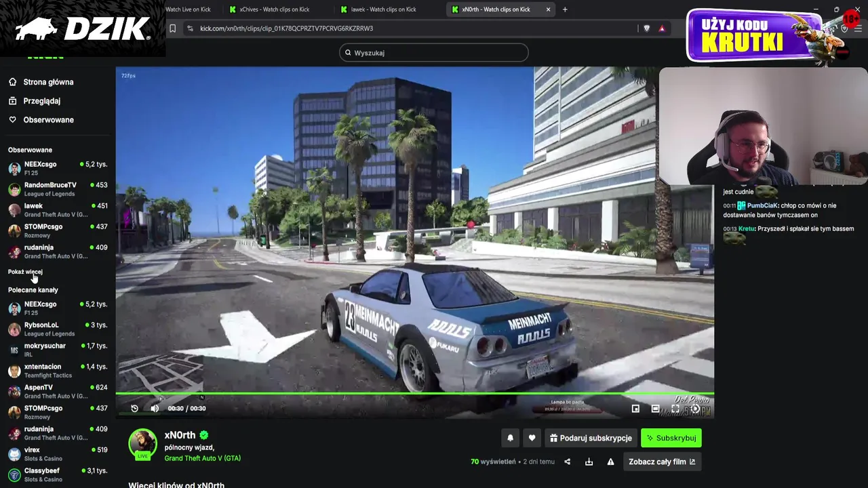
Task: Open a new browser tab
Action: [565, 9]
